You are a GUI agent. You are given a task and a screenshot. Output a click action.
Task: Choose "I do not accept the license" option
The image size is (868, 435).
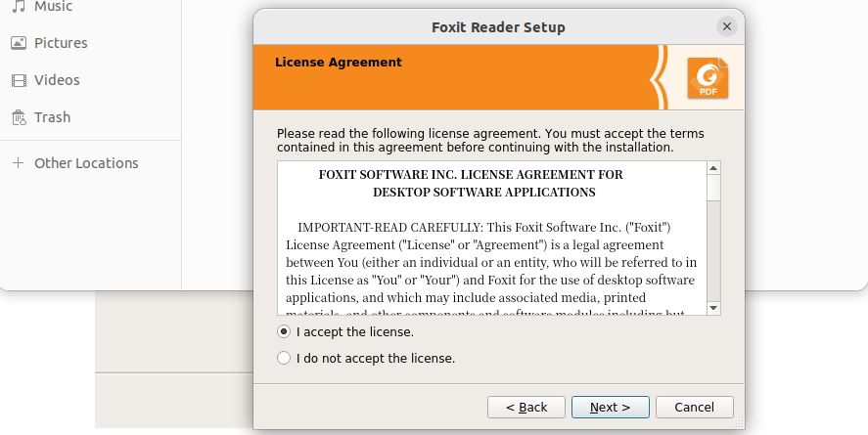[284, 359]
